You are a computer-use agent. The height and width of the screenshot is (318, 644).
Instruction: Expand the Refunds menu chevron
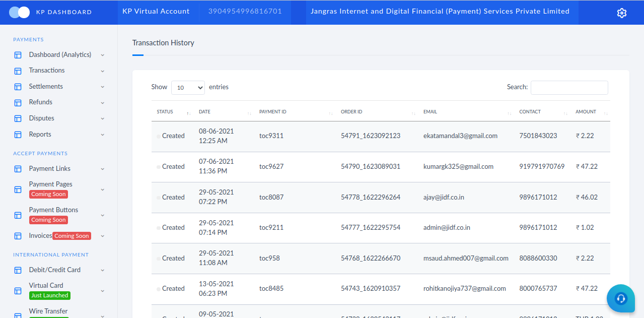[x=103, y=103]
